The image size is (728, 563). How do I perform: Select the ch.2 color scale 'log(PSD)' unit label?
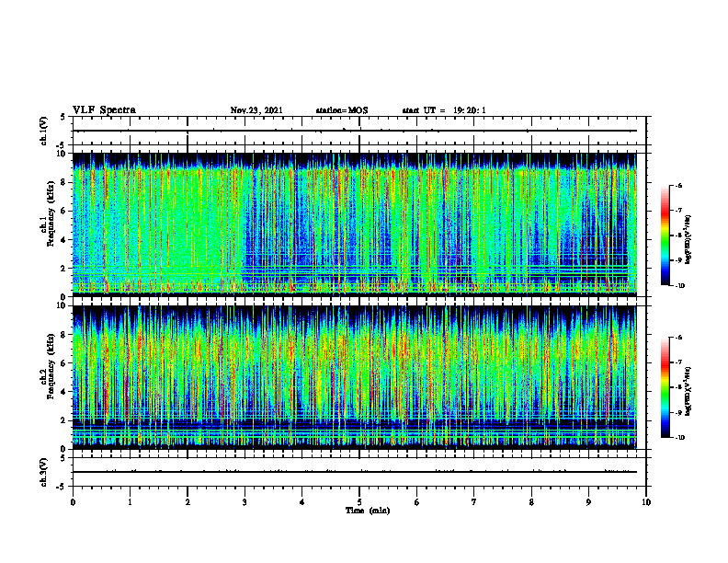[x=688, y=391]
